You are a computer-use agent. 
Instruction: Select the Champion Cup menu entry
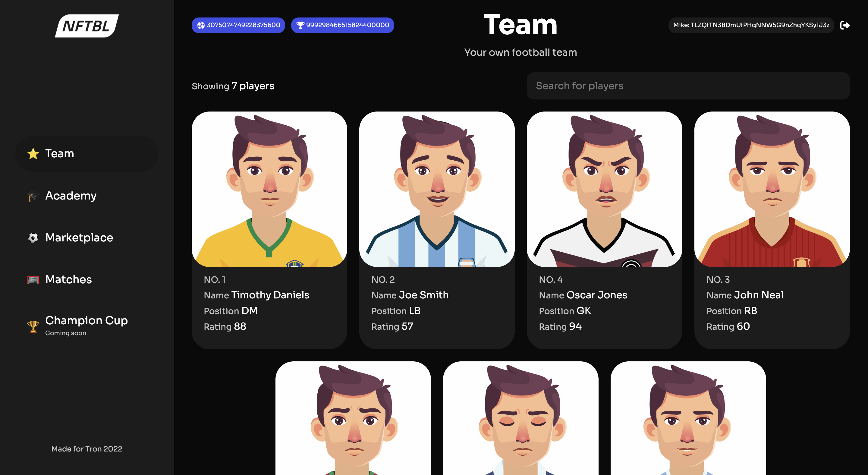tap(86, 321)
